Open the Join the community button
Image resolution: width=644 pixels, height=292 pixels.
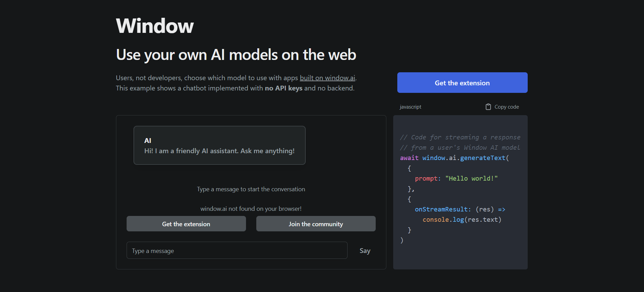click(x=316, y=224)
